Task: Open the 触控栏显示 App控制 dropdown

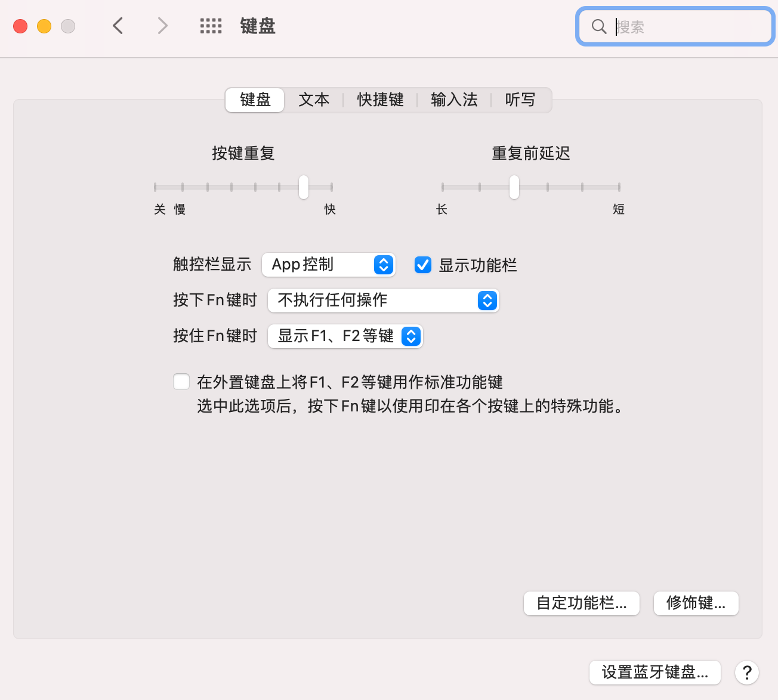Action: (x=328, y=265)
